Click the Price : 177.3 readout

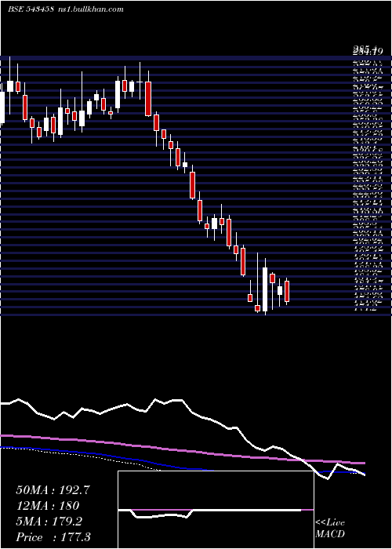(53, 537)
